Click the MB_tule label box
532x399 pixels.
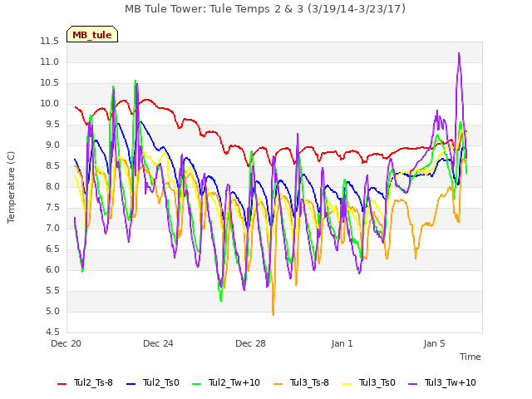click(x=92, y=34)
